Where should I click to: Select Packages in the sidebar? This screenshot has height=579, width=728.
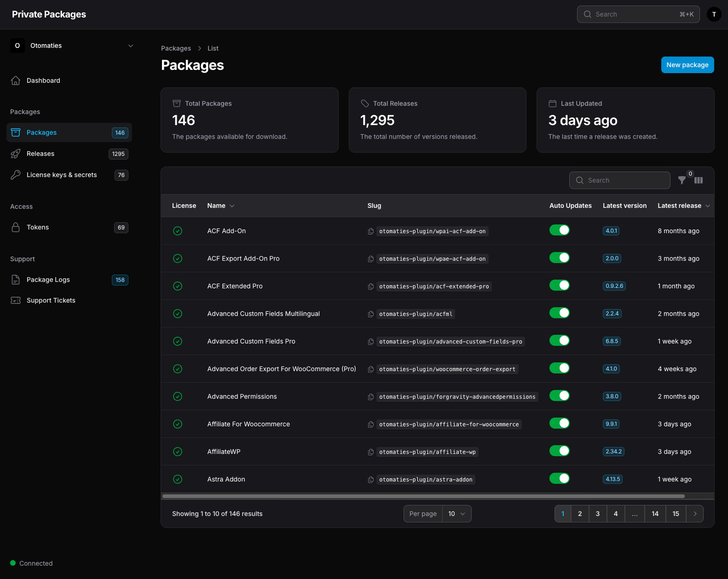69,132
